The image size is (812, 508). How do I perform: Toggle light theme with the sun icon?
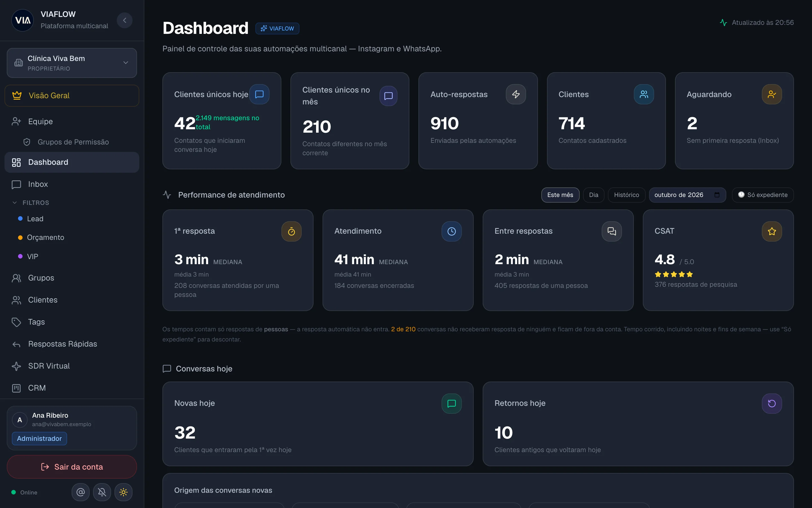(123, 492)
